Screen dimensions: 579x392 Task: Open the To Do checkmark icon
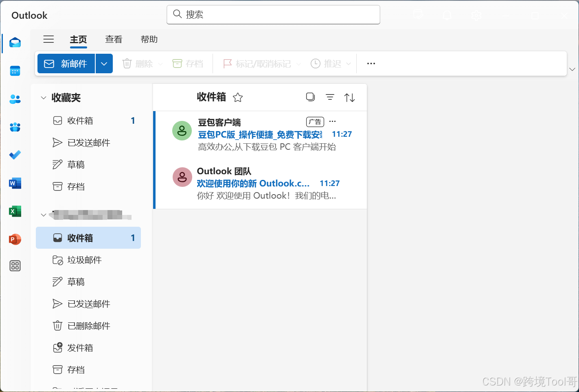15,155
